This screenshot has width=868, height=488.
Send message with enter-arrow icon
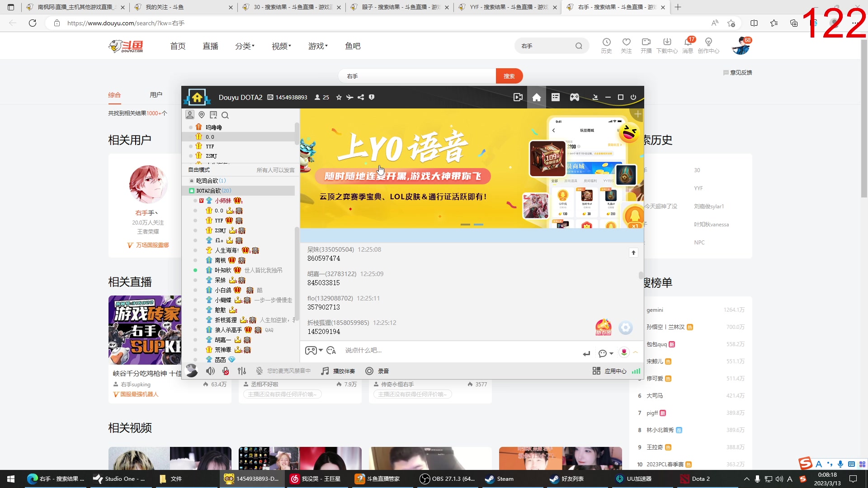point(586,353)
